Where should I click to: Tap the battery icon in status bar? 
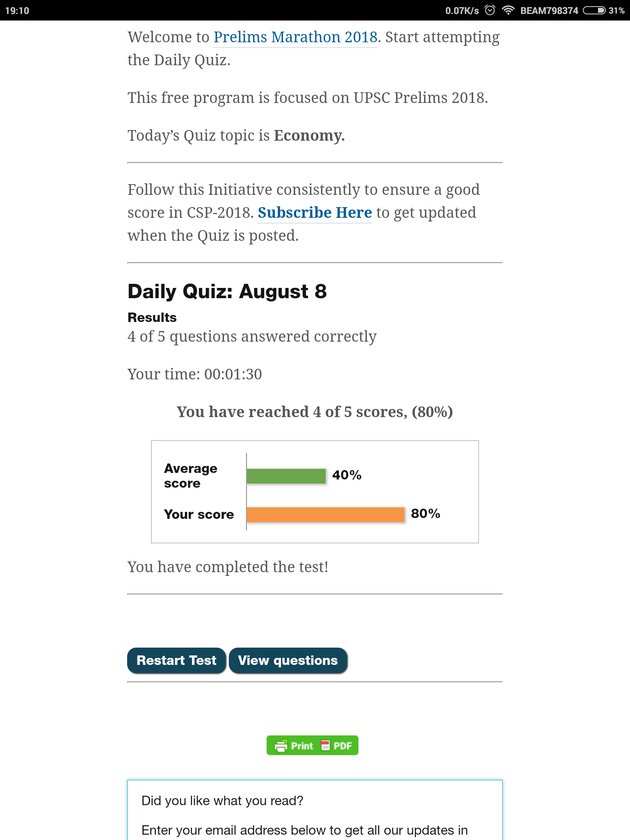point(594,10)
